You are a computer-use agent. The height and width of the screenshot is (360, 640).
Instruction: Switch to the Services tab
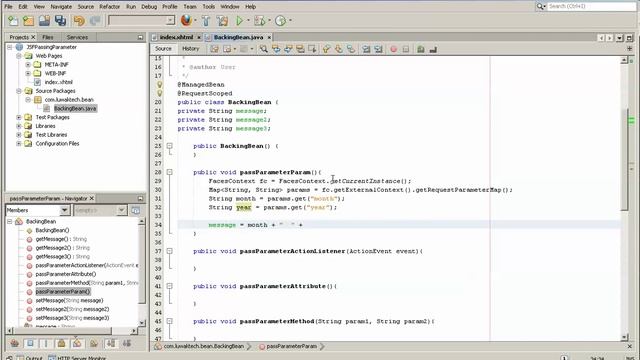coord(77,37)
